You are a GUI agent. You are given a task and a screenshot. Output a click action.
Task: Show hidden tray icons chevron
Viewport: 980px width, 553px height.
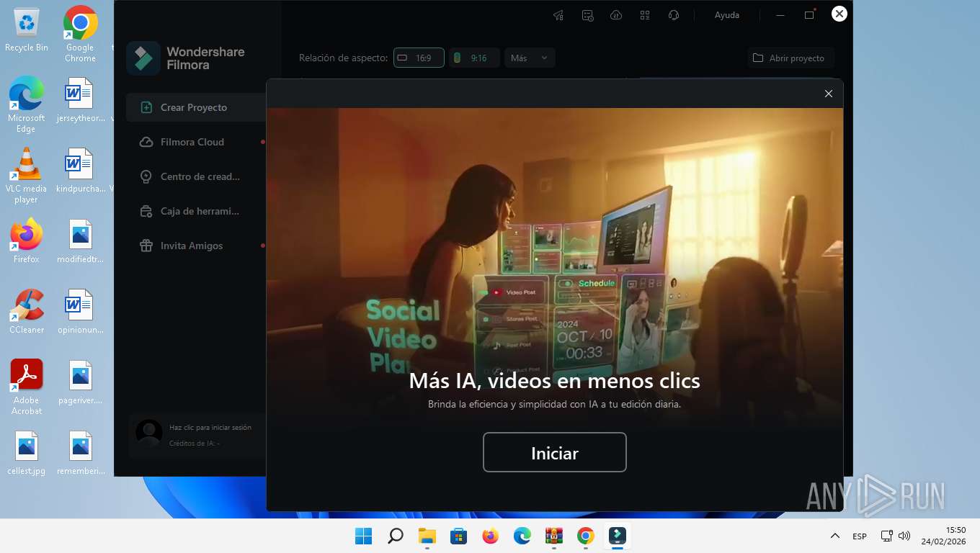click(835, 536)
